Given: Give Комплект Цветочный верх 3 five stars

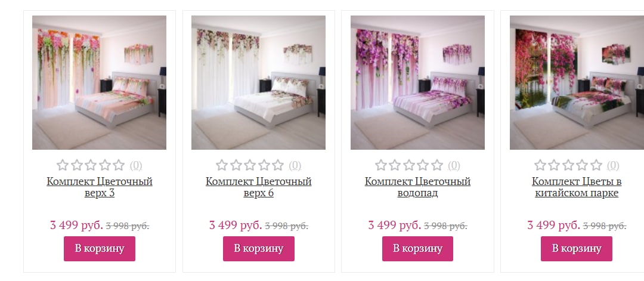Looking at the screenshot, I should 119,165.
